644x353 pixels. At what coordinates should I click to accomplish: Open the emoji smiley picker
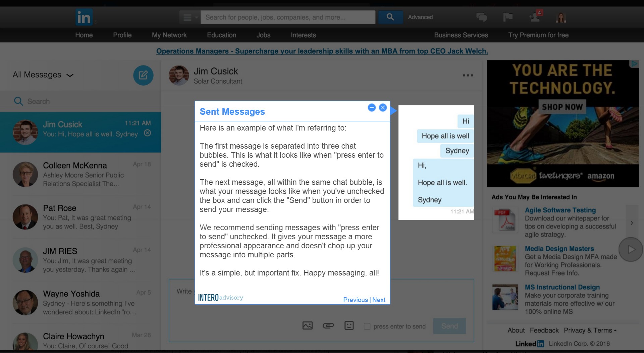[349, 325]
